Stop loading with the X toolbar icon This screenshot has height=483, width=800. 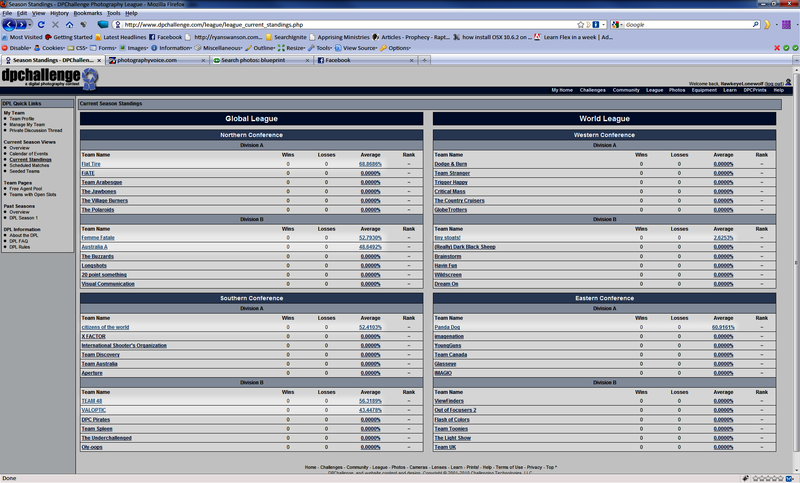(x=55, y=24)
